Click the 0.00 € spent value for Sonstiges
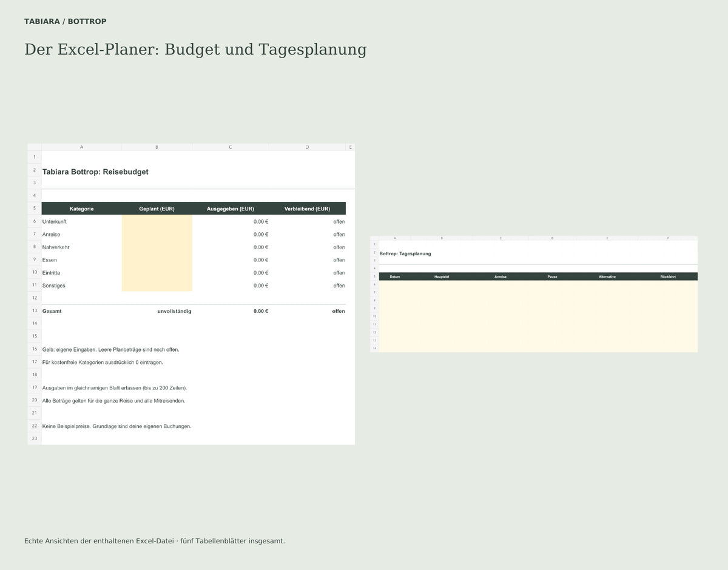Viewport: 728px width, 570px height. 261,285
